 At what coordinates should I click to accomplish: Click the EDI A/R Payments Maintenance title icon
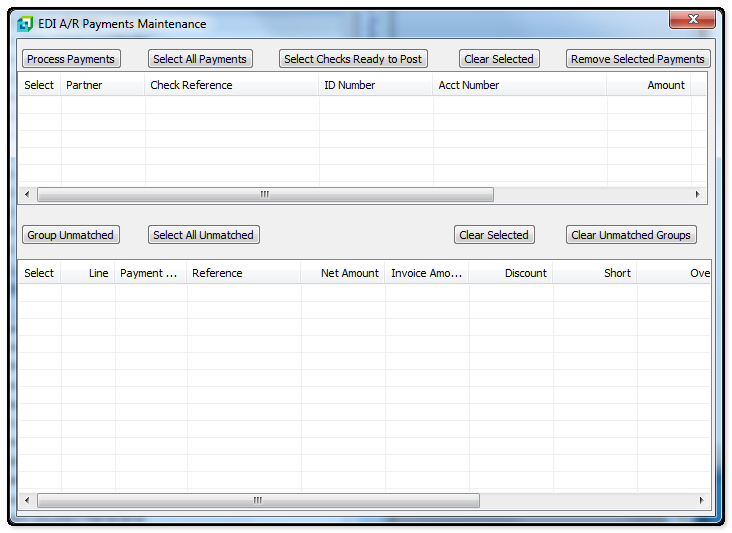tap(25, 24)
